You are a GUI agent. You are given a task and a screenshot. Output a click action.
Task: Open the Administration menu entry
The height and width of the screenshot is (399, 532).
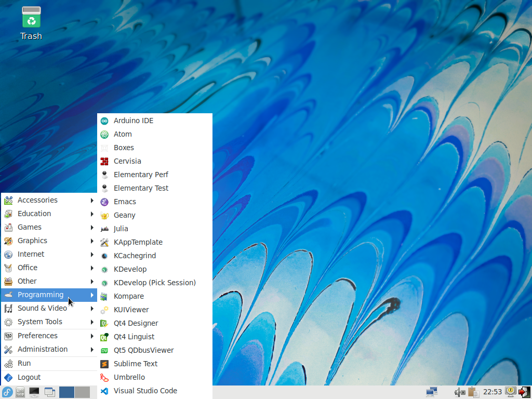tap(49, 350)
